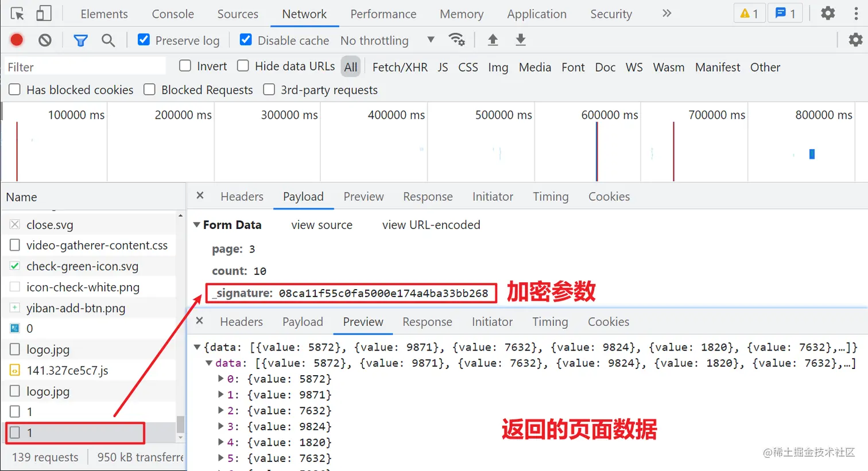Enable the Invert filter checkbox
The image size is (868, 471).
[185, 66]
